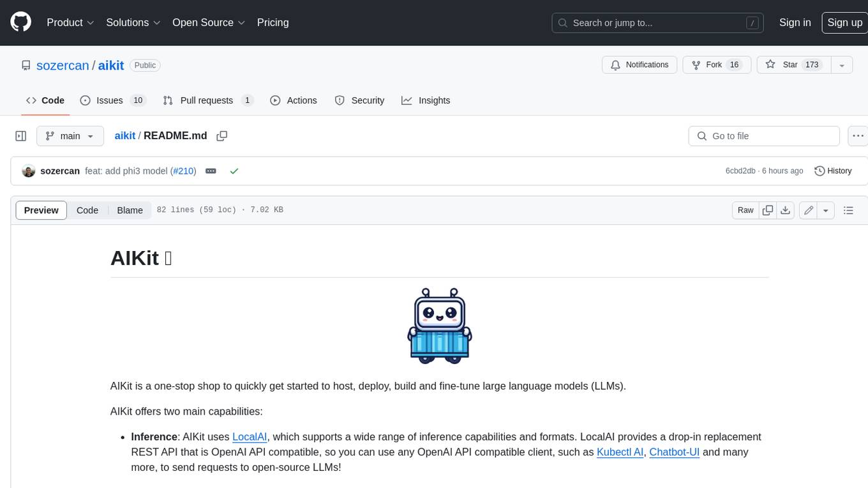
Task: Click the Notifications bell button
Action: 640,65
